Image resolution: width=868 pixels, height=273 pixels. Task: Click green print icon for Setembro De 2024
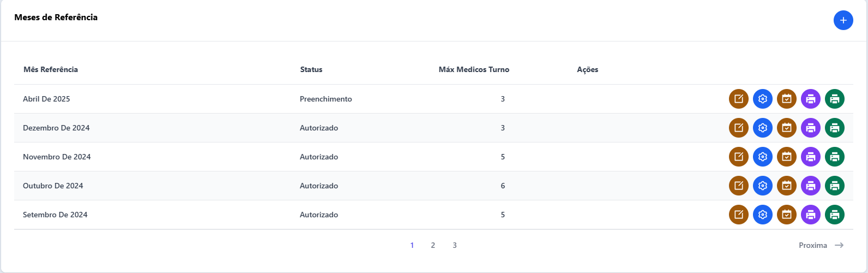coord(835,215)
